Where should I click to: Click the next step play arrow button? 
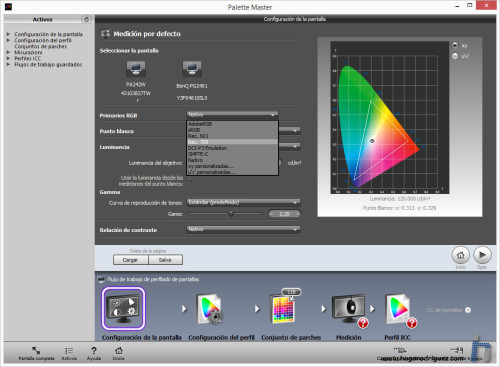point(482,255)
